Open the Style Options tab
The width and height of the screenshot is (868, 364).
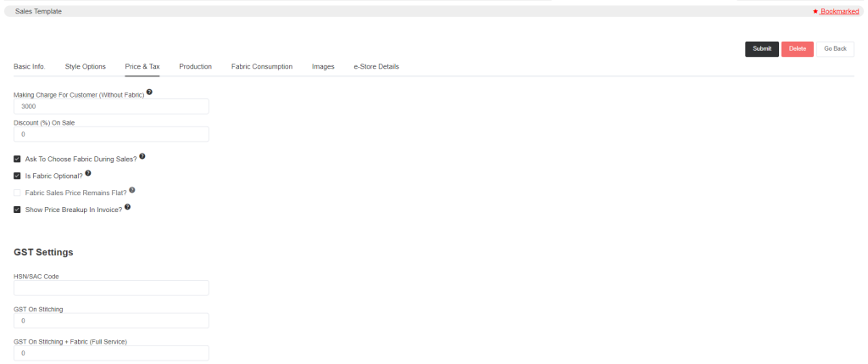(86, 66)
